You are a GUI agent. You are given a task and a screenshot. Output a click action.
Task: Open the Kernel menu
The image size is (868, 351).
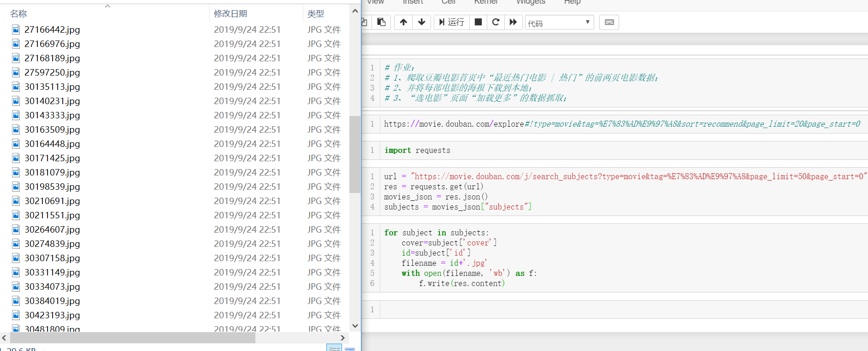[x=486, y=2]
